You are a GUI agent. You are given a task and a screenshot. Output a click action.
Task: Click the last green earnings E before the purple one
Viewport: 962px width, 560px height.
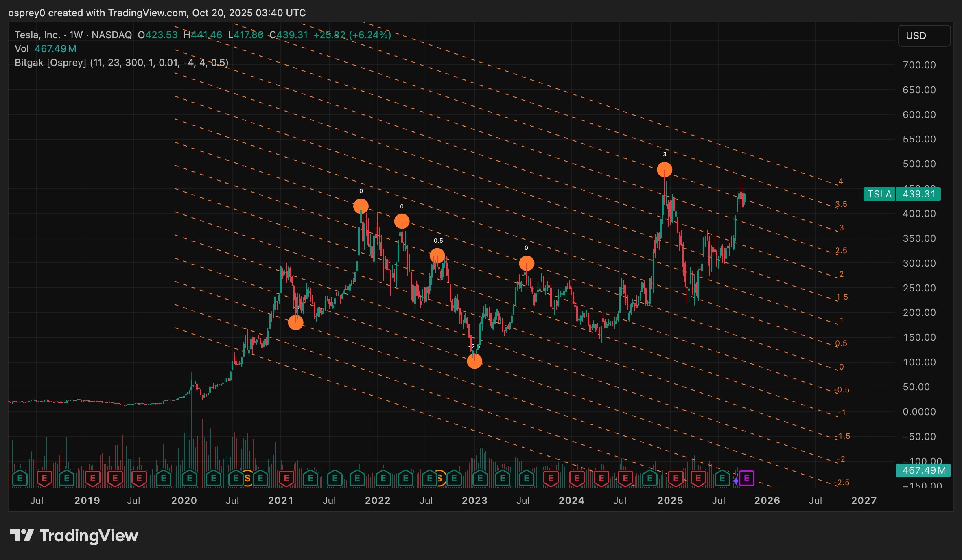pyautogui.click(x=722, y=479)
